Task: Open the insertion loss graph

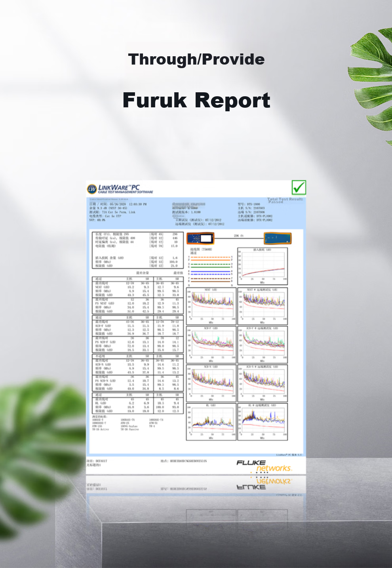Action: (x=263, y=267)
